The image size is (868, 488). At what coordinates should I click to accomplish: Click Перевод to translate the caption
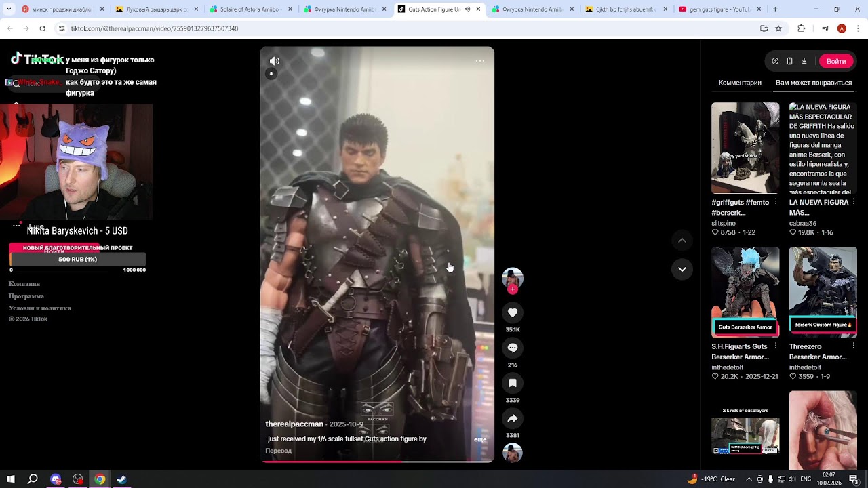(279, 451)
